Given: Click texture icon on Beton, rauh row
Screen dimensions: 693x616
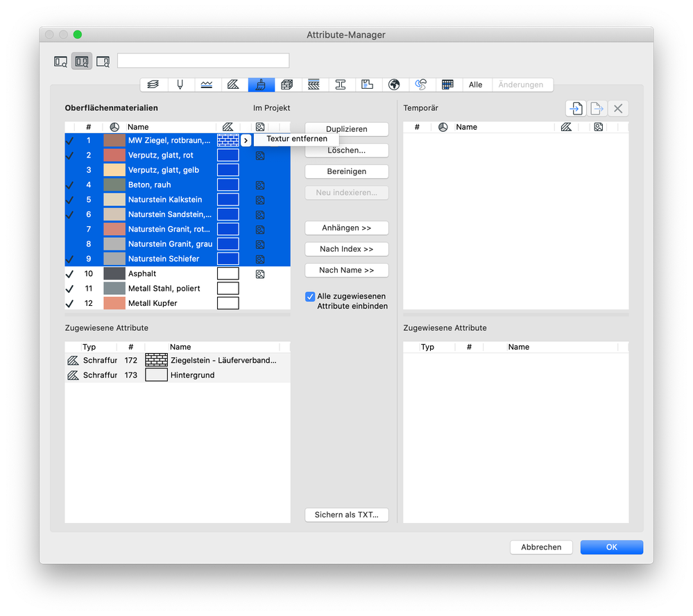Looking at the screenshot, I should [x=260, y=185].
